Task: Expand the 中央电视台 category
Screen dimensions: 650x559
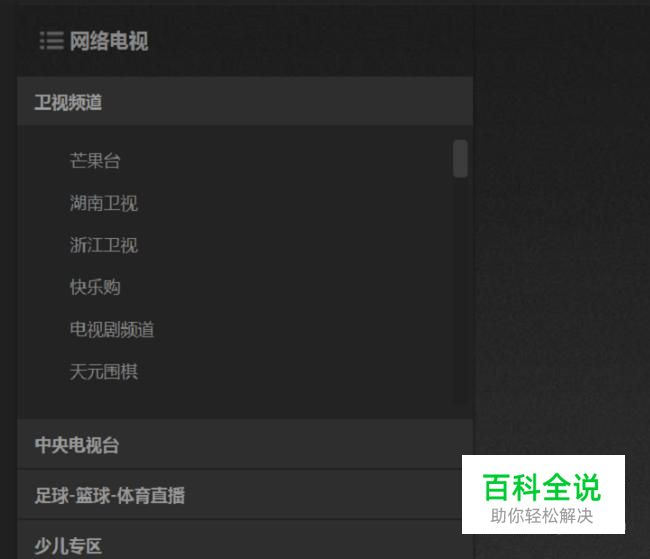Action: (245, 445)
